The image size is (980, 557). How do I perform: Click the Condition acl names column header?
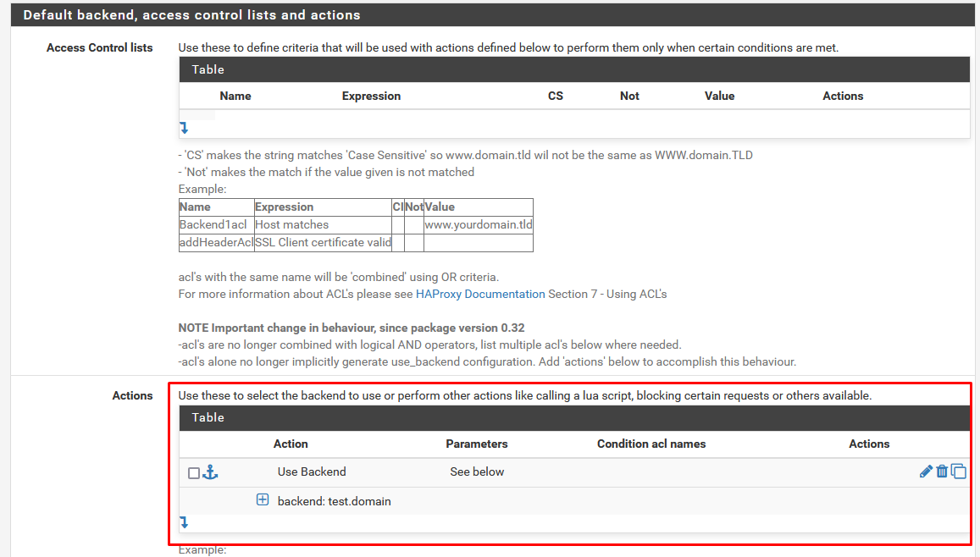[651, 444]
